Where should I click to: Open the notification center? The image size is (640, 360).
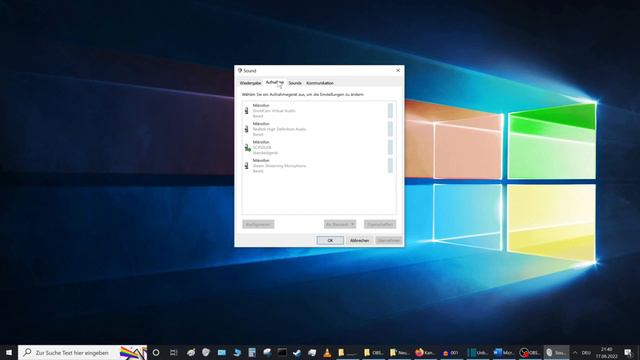click(x=628, y=352)
